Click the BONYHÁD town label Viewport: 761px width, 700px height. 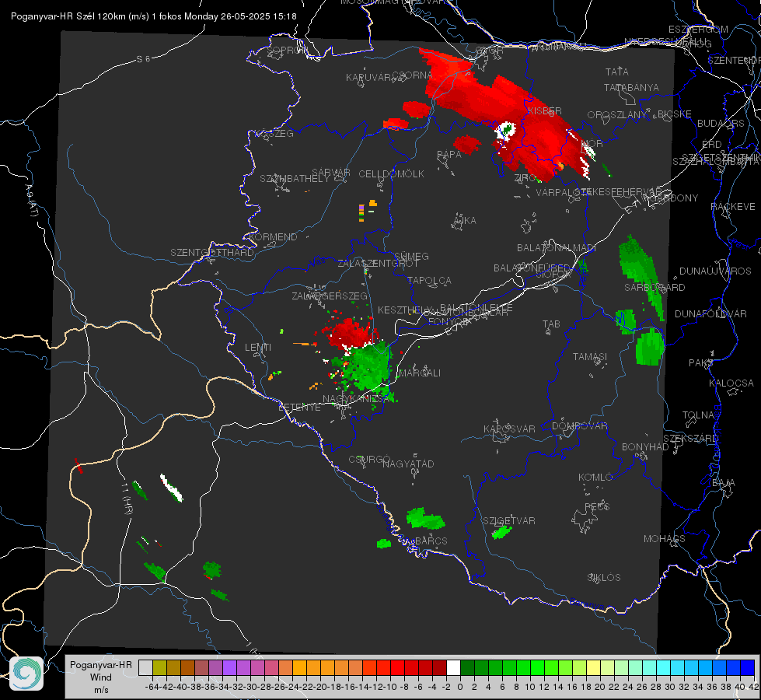click(645, 447)
